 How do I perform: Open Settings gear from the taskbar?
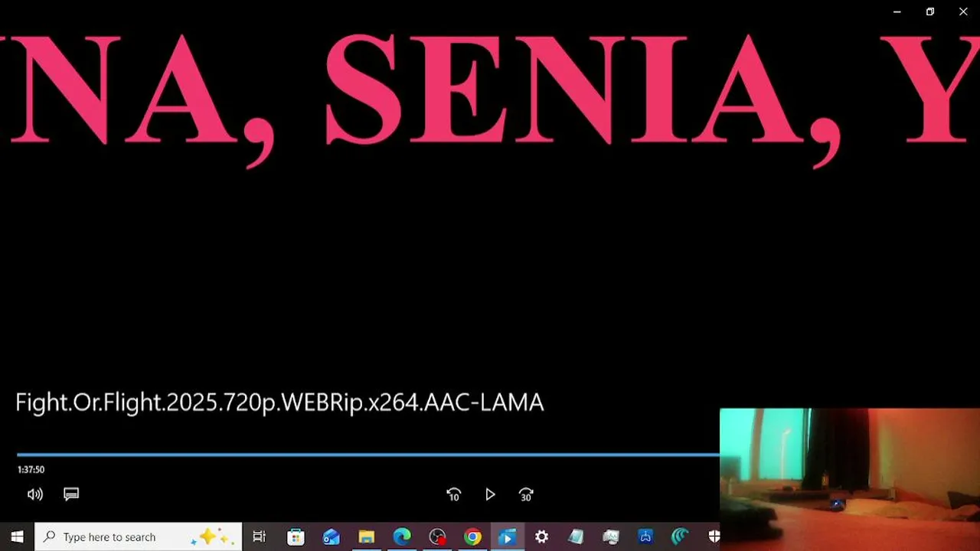click(x=541, y=537)
